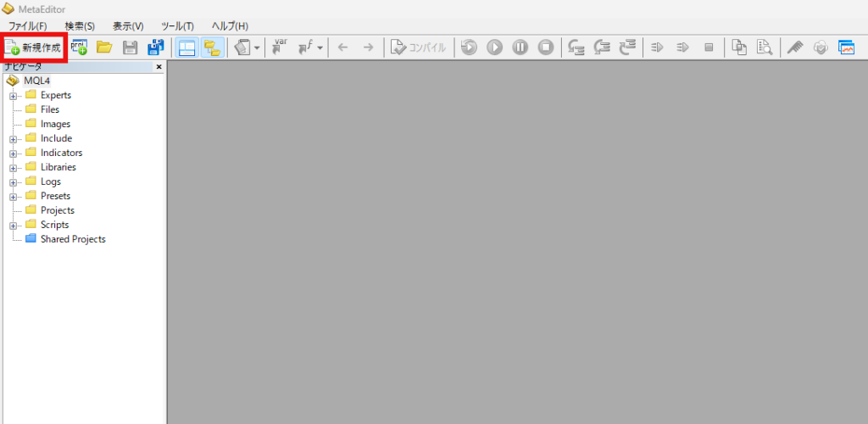Click the var variables list icon
868x424 pixels.
tap(280, 47)
